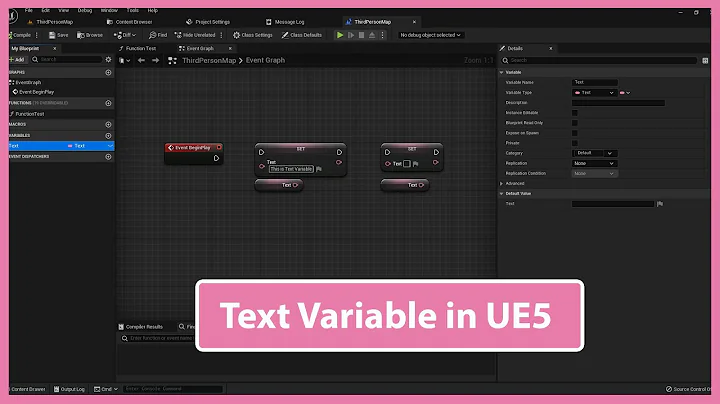Edit the Variable Name field

tap(595, 83)
